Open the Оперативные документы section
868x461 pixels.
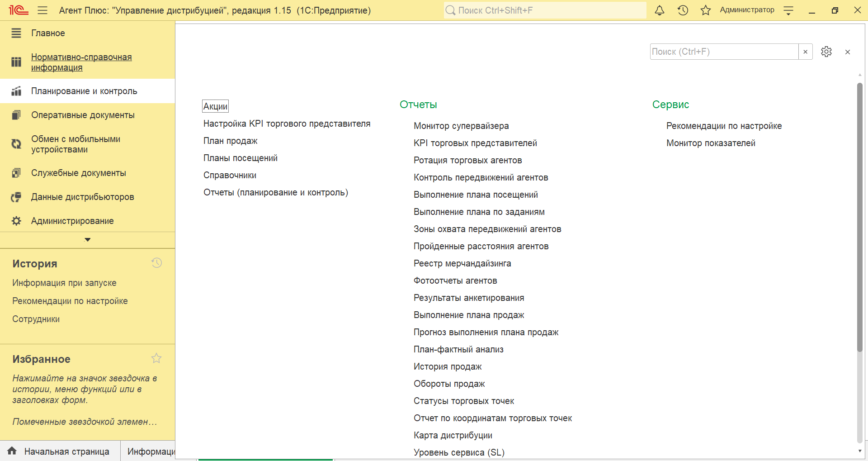pyautogui.click(x=83, y=115)
